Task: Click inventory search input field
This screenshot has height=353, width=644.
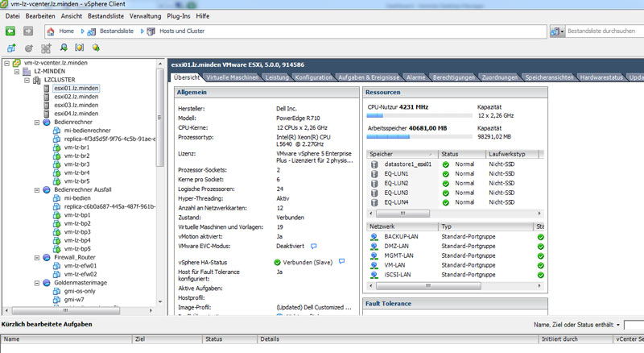Action: click(x=605, y=31)
